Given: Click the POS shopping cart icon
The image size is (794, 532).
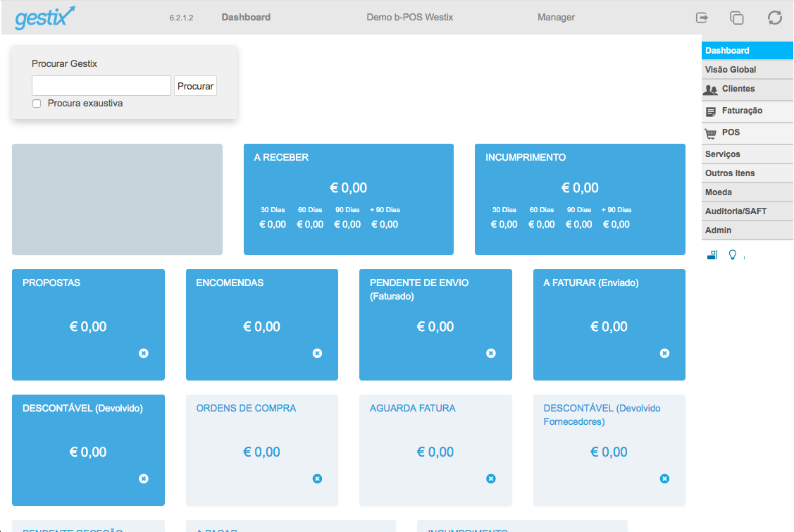Looking at the screenshot, I should pos(710,134).
